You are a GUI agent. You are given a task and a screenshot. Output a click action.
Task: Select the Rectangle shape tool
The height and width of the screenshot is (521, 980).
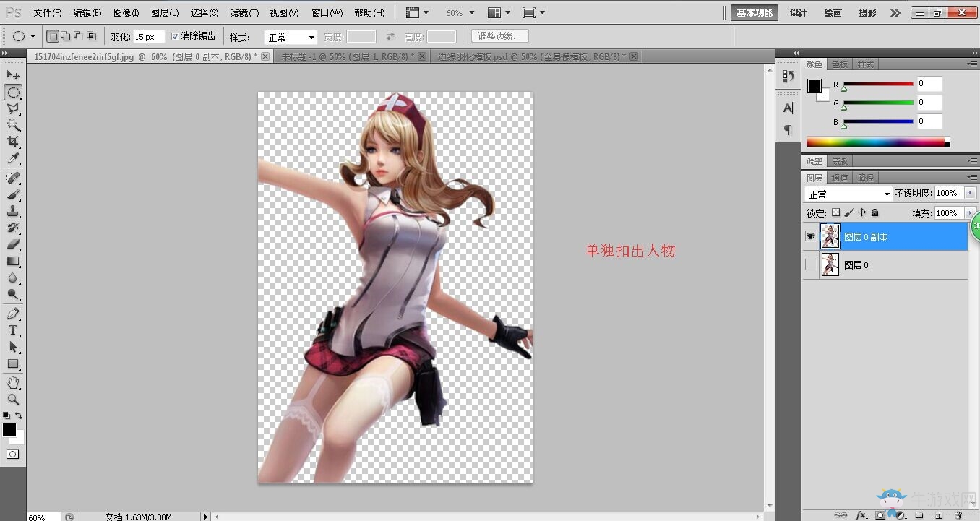point(13,363)
